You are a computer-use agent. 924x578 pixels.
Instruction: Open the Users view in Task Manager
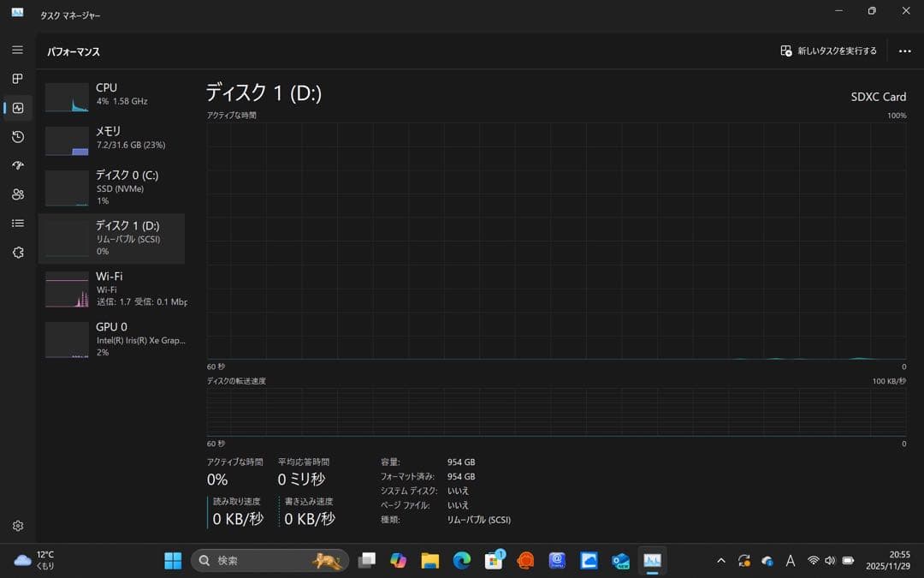[16, 194]
